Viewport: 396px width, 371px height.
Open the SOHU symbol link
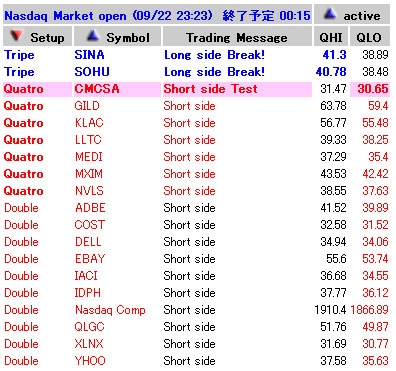coord(92,72)
